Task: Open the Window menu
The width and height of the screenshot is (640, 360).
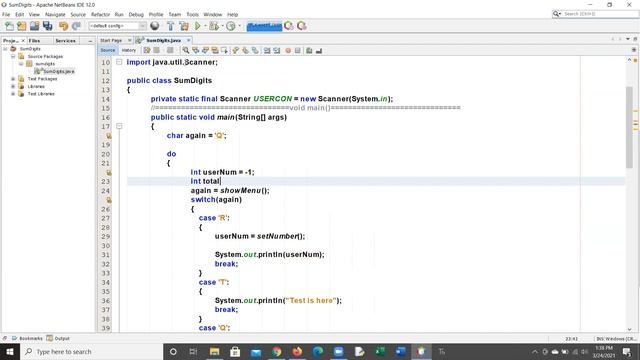Action: (213, 14)
